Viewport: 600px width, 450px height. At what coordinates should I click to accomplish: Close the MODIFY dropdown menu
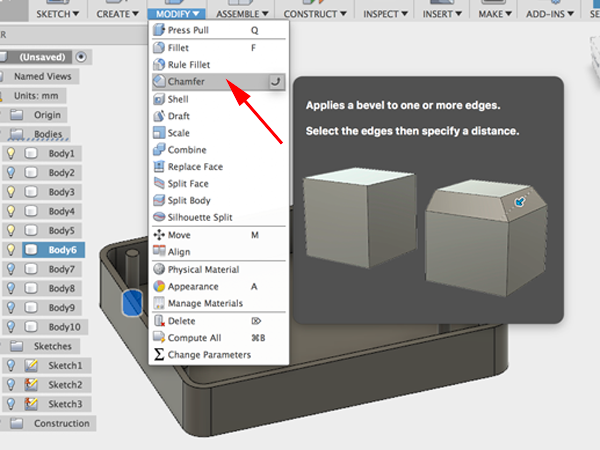pos(177,14)
